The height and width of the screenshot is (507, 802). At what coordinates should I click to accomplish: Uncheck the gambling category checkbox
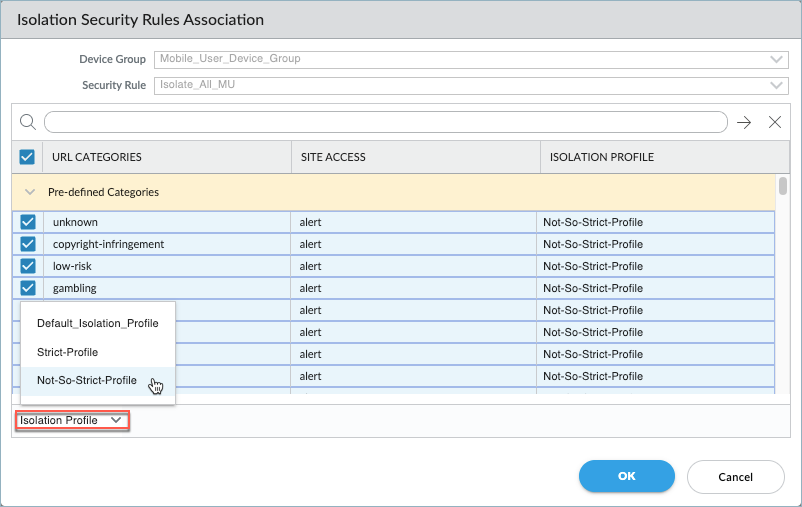[28, 288]
